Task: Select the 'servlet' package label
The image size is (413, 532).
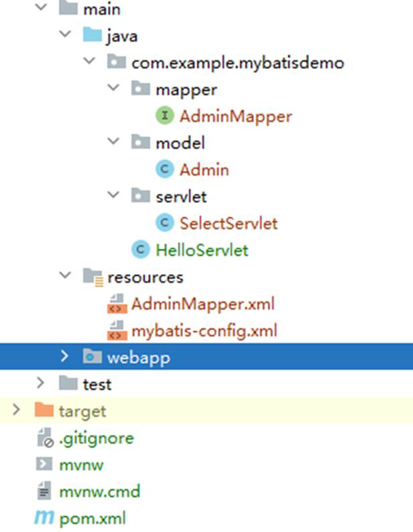Action: coord(181,197)
